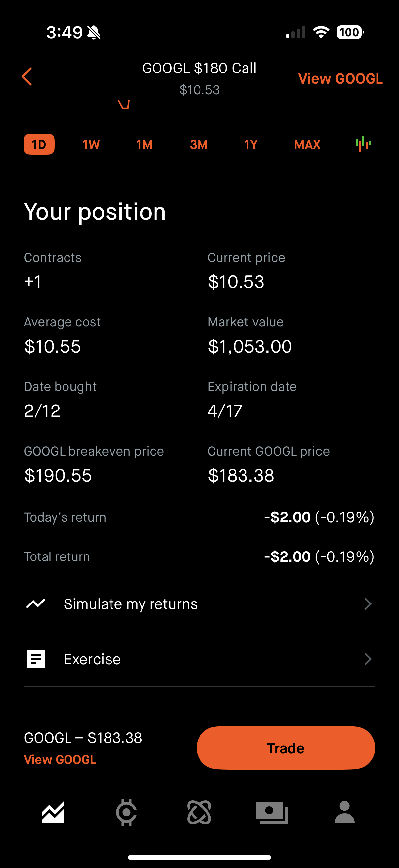This screenshot has height=868, width=399.
Task: Switch chart range to 1M
Action: [x=144, y=145]
